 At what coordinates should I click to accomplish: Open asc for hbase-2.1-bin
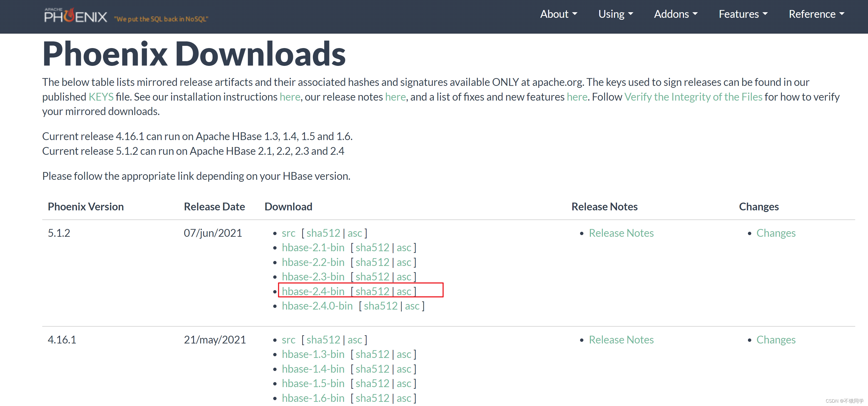[404, 248]
